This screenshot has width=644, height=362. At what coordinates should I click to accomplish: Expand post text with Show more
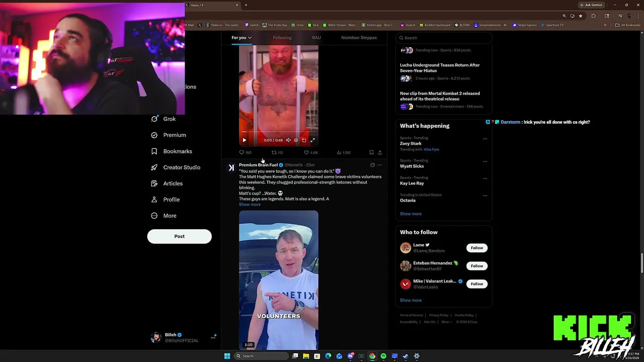[250, 205]
